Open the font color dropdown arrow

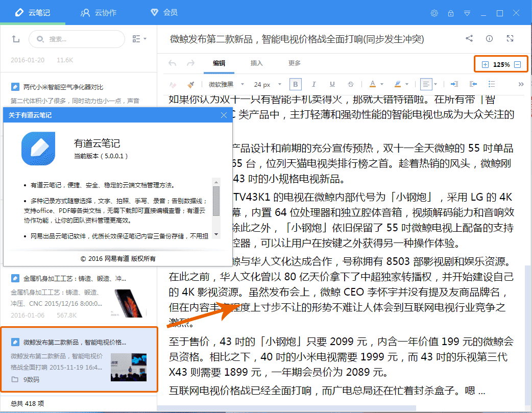pos(382,84)
